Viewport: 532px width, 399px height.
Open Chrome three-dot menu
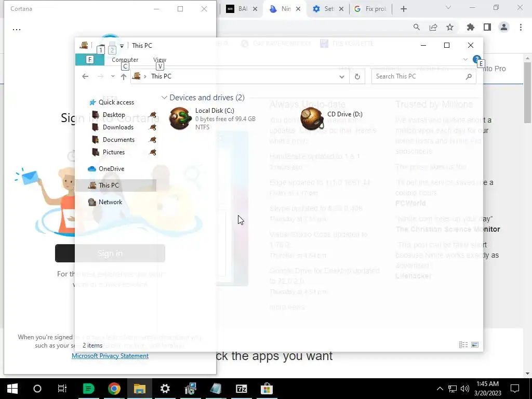click(x=521, y=27)
